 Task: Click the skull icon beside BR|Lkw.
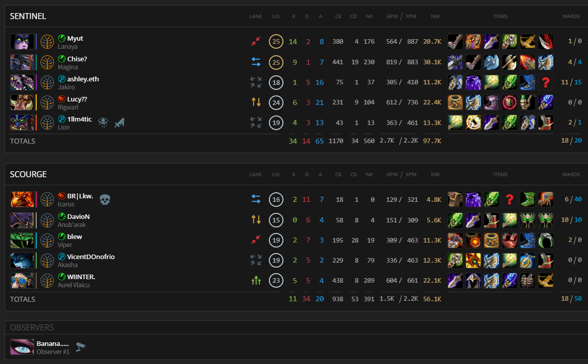[105, 199]
